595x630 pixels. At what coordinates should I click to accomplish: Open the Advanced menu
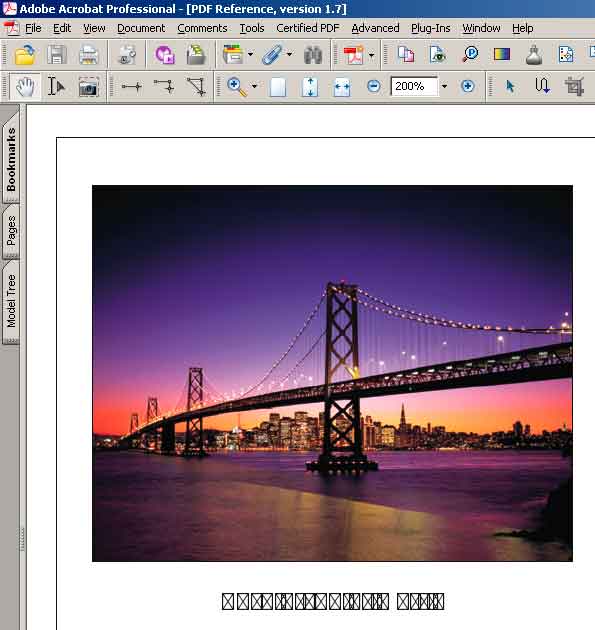coord(375,28)
